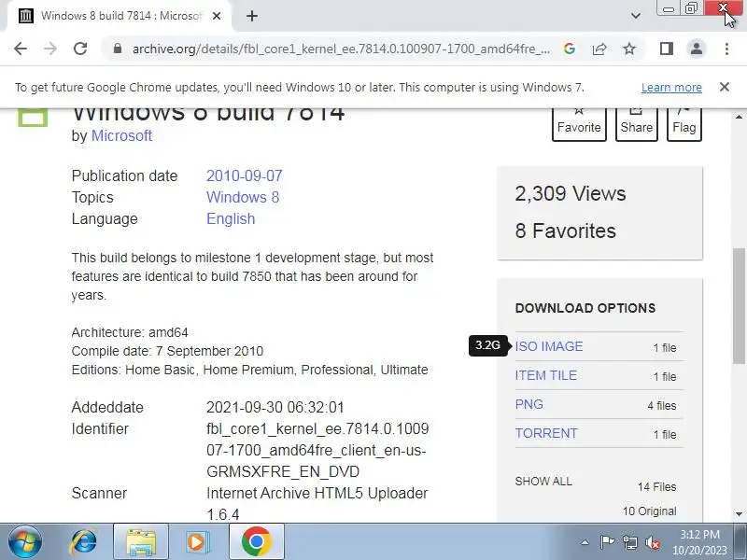
Task: Click '14 Files' count text
Action: click(x=657, y=487)
